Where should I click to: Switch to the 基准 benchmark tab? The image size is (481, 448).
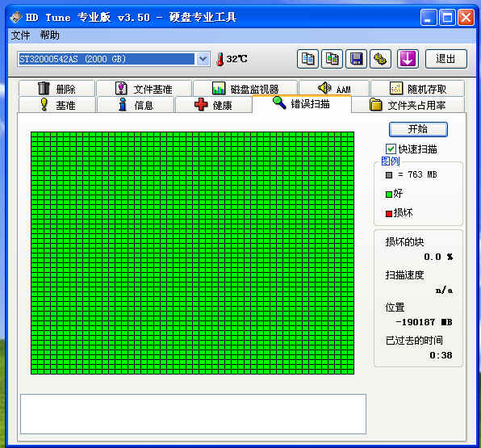coord(57,105)
